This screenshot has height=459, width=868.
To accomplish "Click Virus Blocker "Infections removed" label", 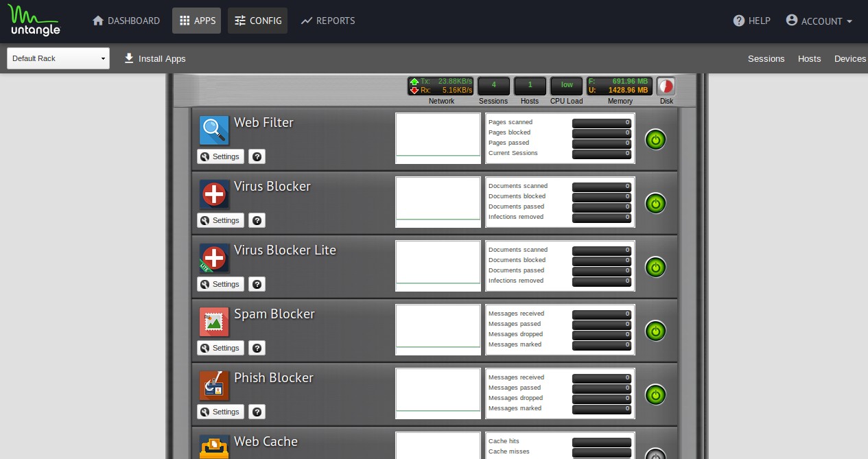I will point(515,217).
